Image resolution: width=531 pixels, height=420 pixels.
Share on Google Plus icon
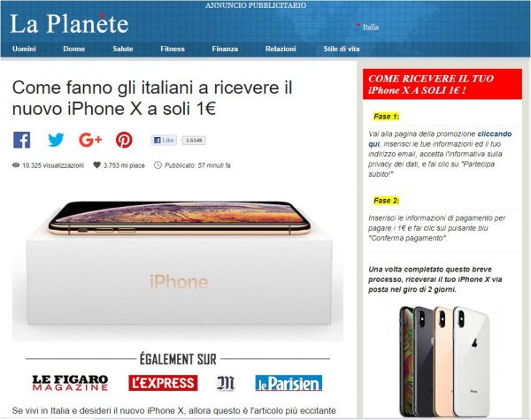point(90,140)
